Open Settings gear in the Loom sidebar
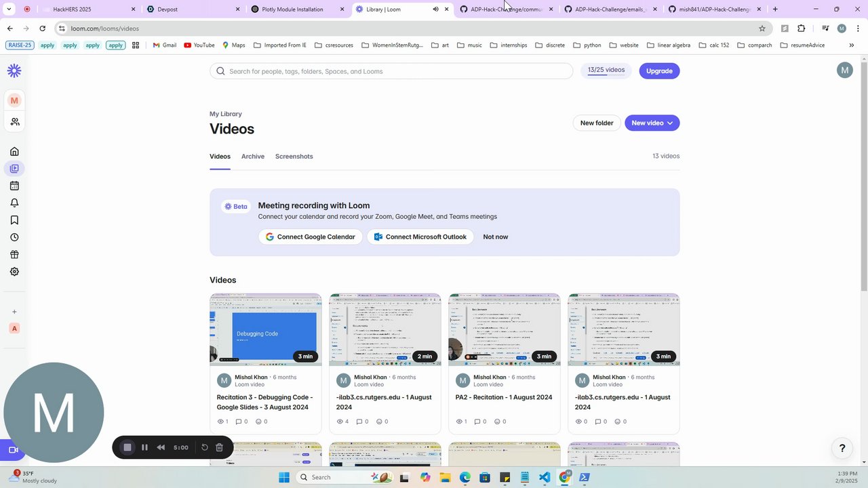The width and height of the screenshot is (868, 488). click(14, 272)
